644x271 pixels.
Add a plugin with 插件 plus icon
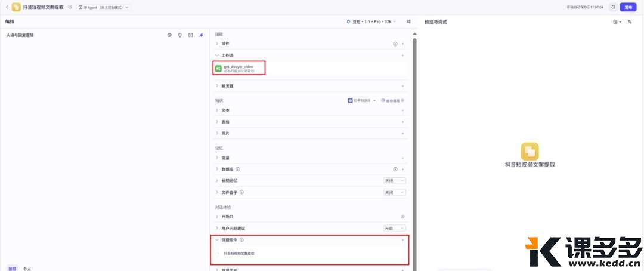[x=403, y=44]
